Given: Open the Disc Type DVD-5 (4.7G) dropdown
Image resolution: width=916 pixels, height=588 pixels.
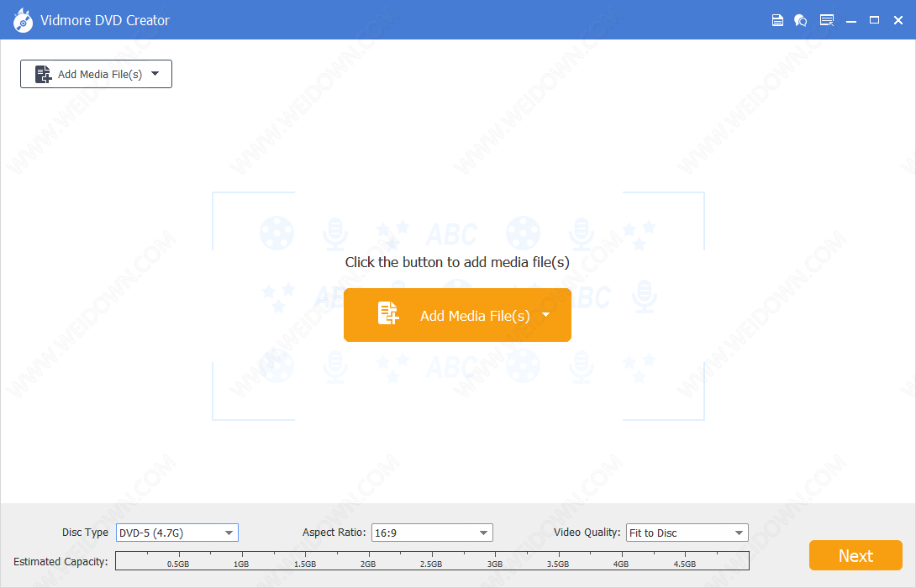Looking at the screenshot, I should click(177, 533).
